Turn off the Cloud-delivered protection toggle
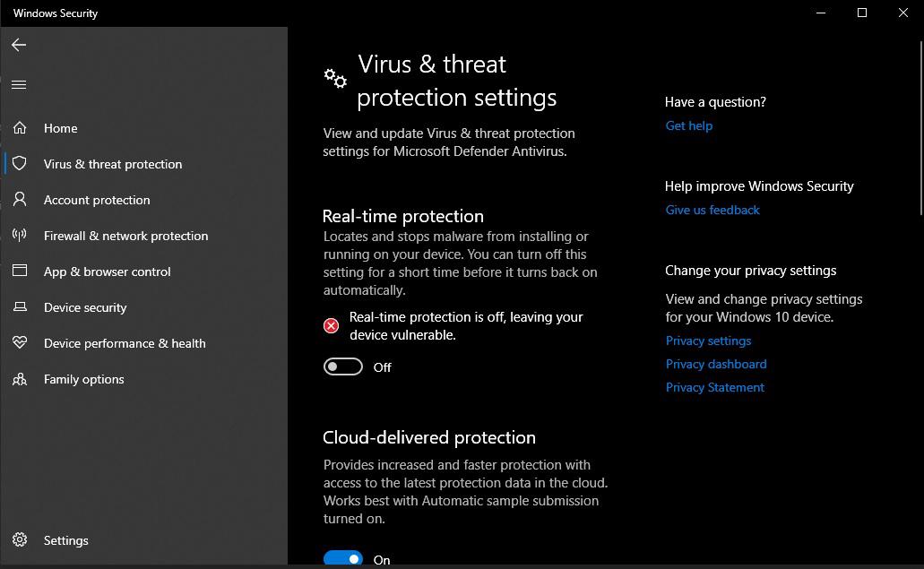Viewport: 924px width, 569px height. click(343, 558)
